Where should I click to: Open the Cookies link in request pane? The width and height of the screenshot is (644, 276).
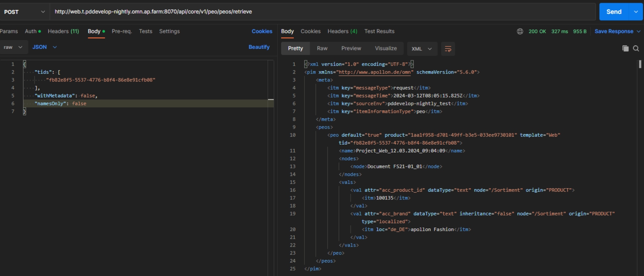click(262, 31)
